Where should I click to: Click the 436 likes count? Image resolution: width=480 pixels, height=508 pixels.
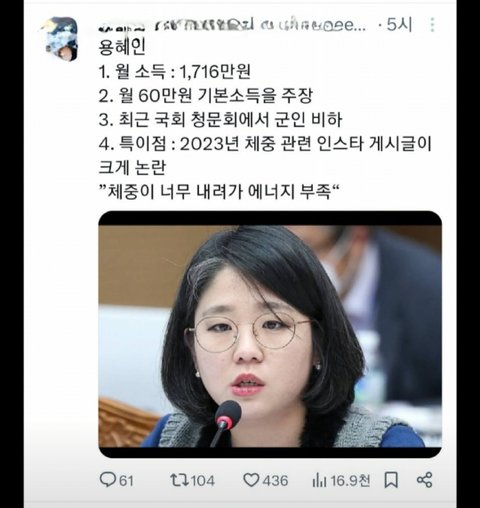pyautogui.click(x=275, y=481)
